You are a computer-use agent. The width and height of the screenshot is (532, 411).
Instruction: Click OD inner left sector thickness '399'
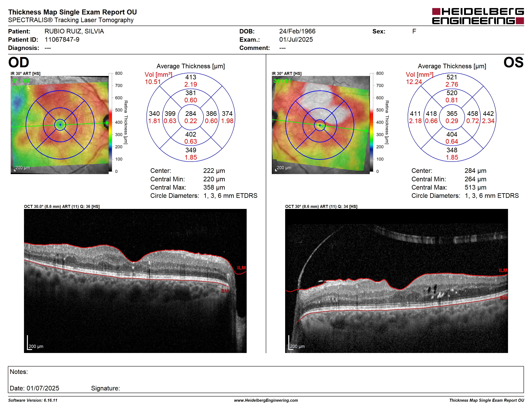[170, 113]
